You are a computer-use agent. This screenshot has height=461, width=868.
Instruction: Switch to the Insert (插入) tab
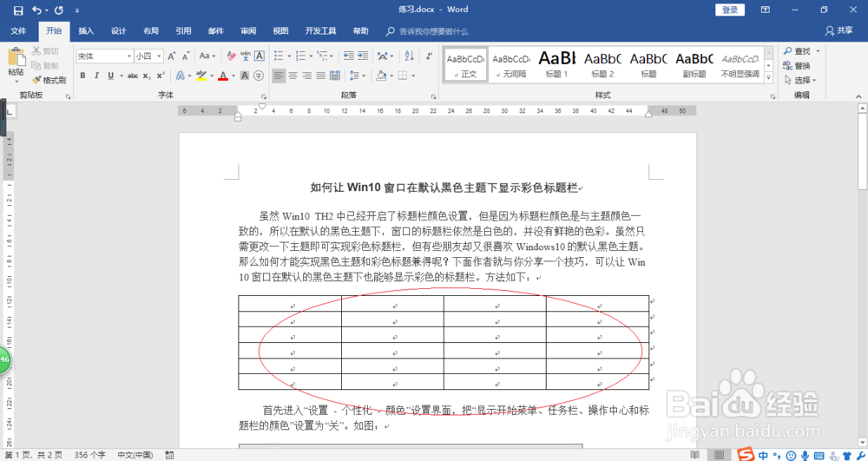pyautogui.click(x=86, y=31)
